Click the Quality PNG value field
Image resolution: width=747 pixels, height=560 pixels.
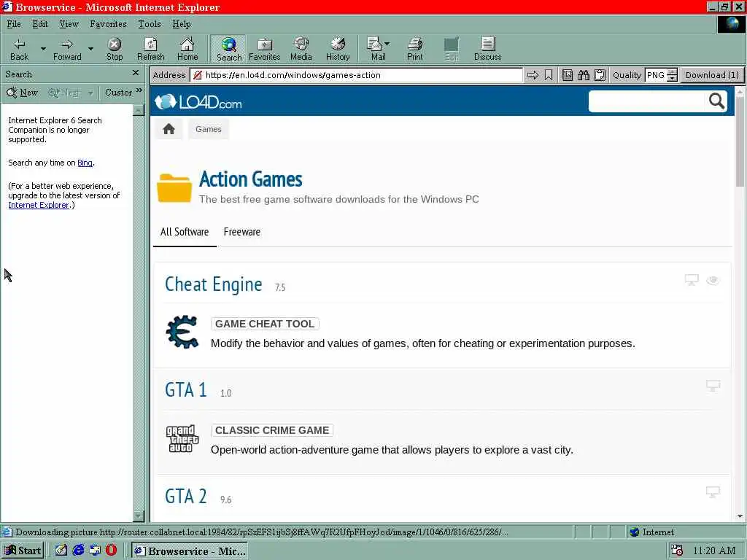(656, 75)
